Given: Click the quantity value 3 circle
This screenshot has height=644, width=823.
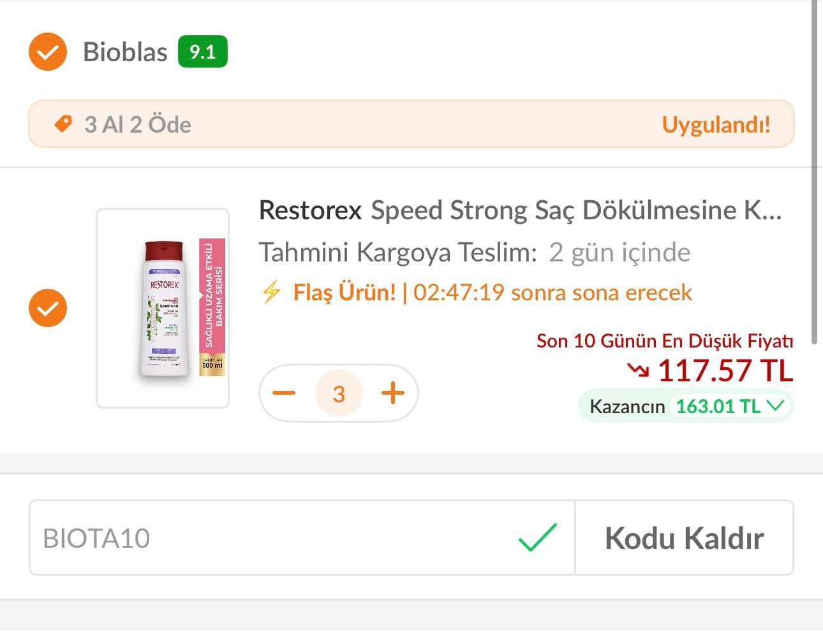Looking at the screenshot, I should click(339, 393).
